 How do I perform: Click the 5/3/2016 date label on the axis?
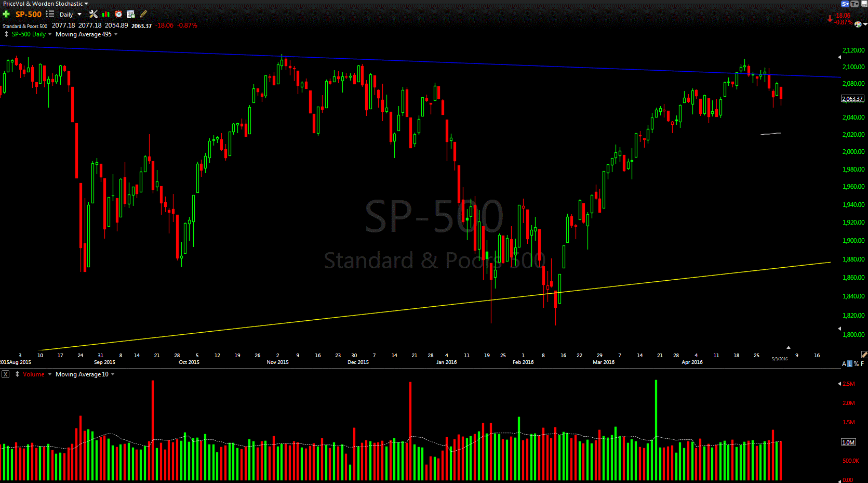point(779,359)
